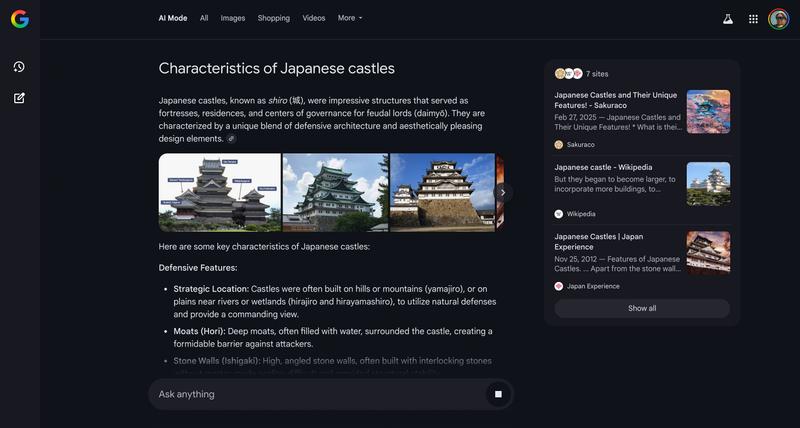Viewport: 800px width, 428px height.
Task: Open the account profile avatar
Action: coord(778,18)
